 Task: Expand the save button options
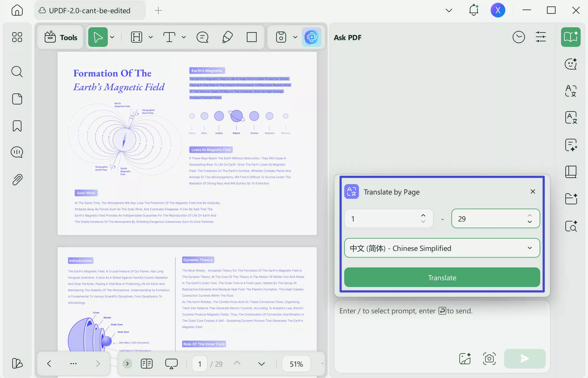pos(295,37)
